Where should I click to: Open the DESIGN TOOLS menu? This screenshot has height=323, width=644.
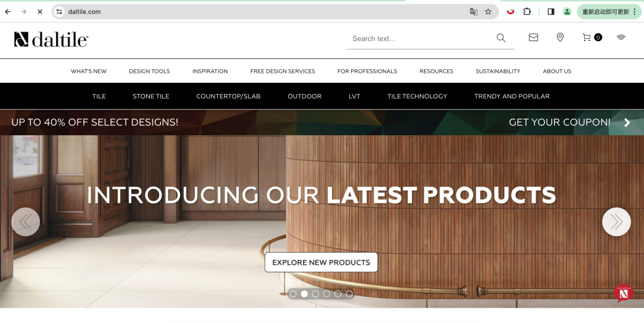pyautogui.click(x=150, y=72)
